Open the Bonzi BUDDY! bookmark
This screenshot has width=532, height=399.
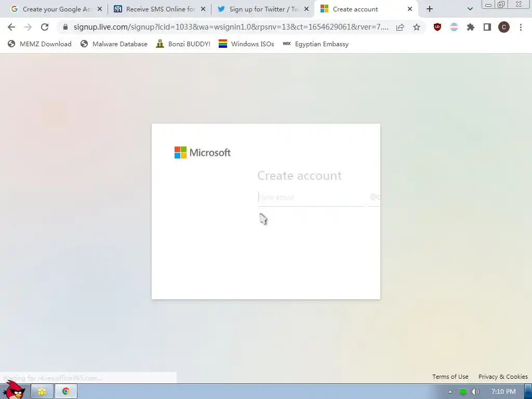click(x=183, y=44)
